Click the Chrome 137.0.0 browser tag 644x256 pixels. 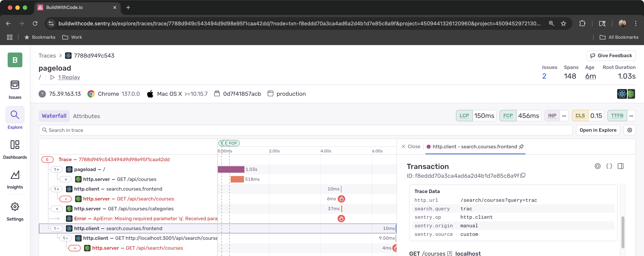click(113, 94)
